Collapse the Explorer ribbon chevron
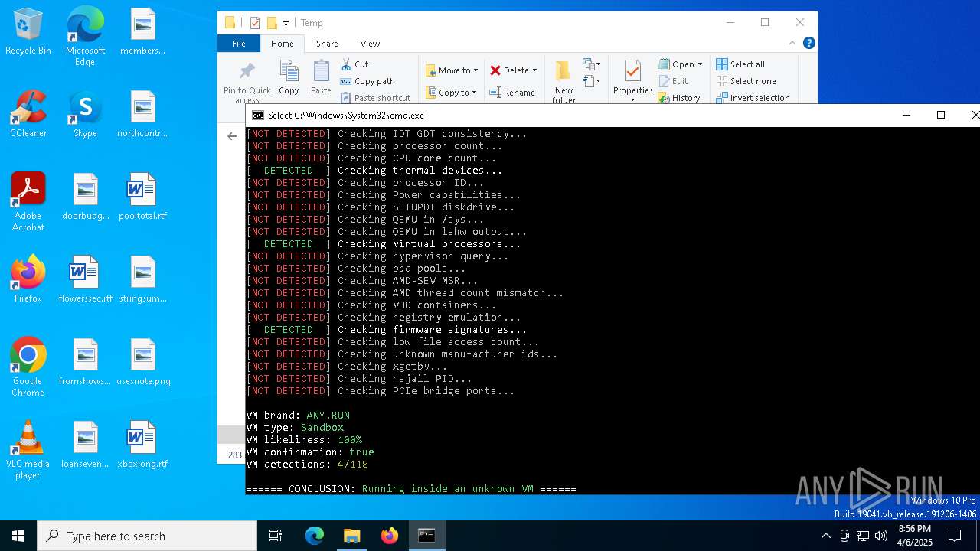The image size is (980, 551). click(792, 43)
